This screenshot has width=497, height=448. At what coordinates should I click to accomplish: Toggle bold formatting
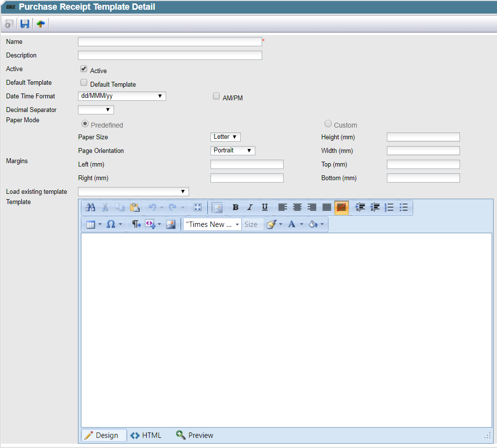click(235, 207)
